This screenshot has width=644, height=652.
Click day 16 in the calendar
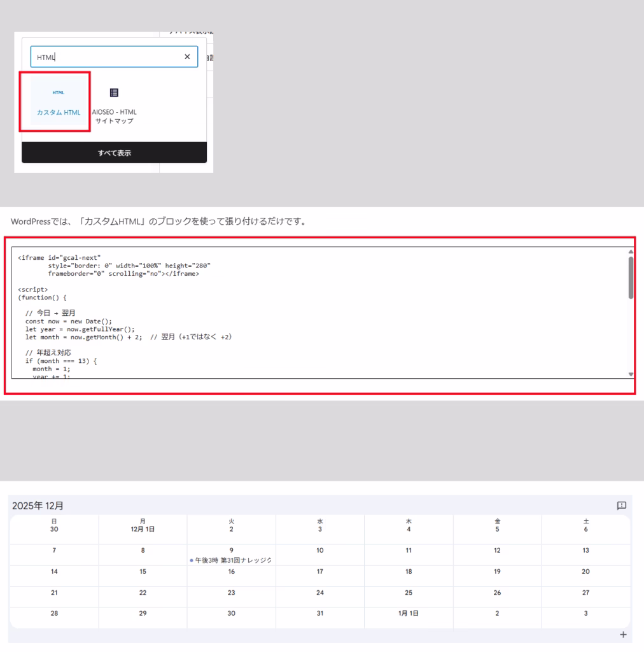pos(232,572)
